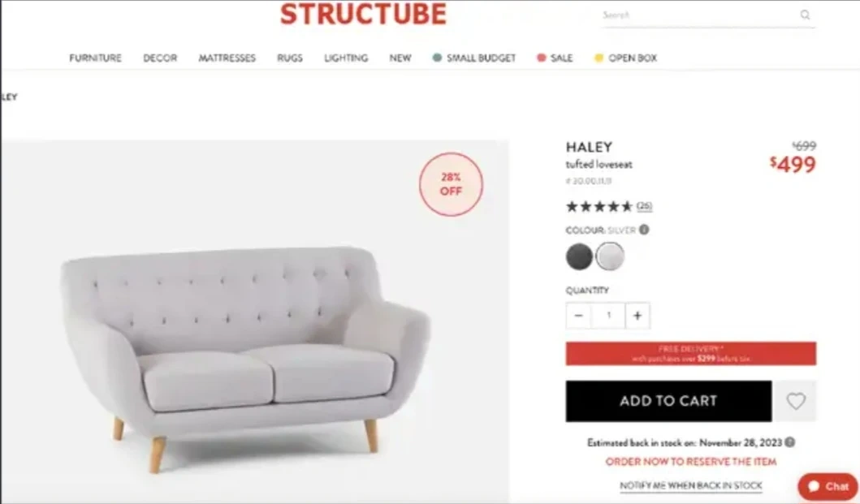Screen dimensions: 860x504
Task: Click the search magnifier icon
Action: [805, 15]
